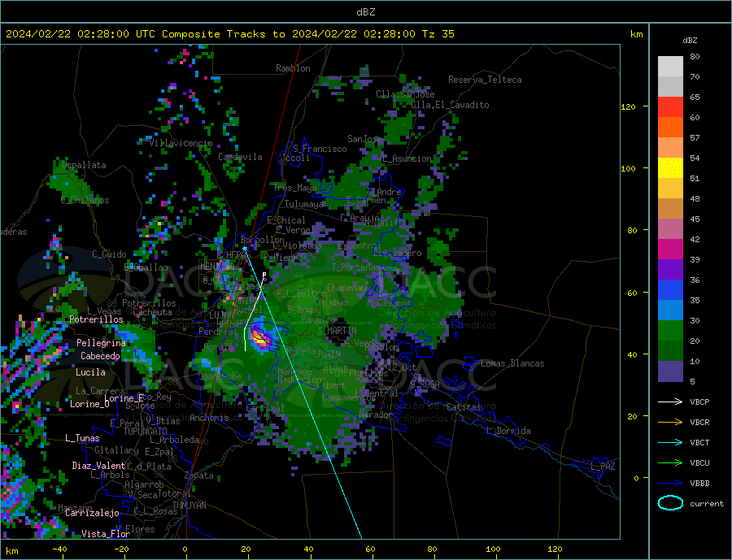
Task: Click the 'Lomas_Blancas' place label
Action: [512, 363]
